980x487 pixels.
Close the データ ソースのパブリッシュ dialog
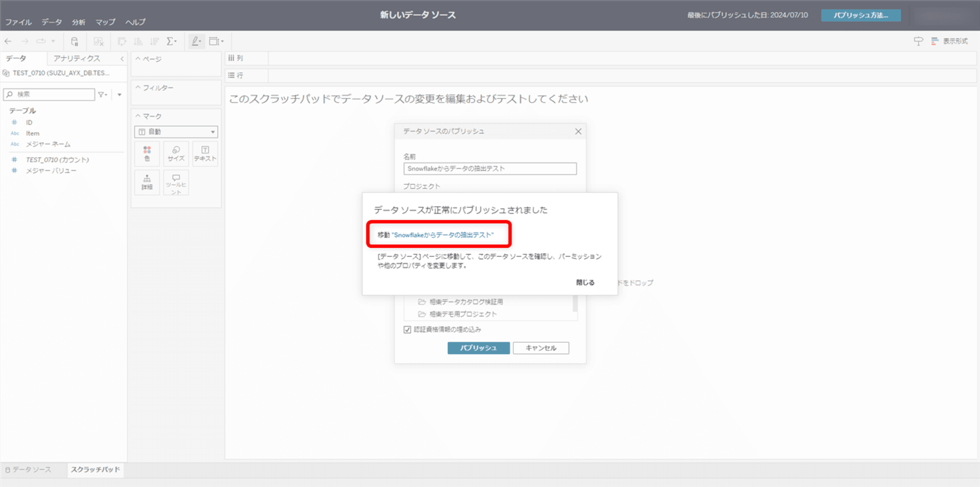point(578,131)
